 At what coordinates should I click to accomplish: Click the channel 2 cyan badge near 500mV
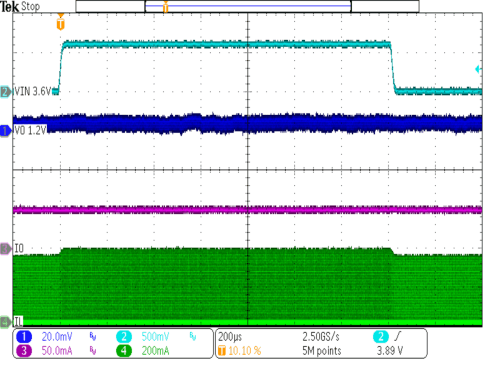coord(124,337)
